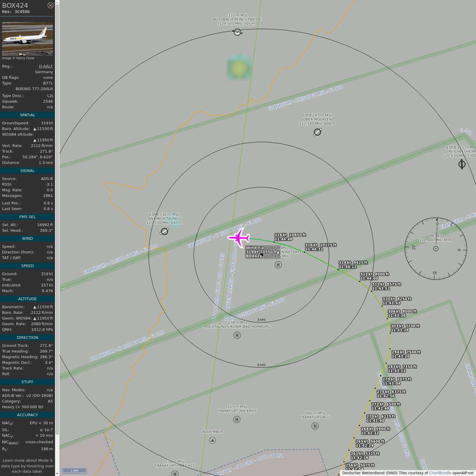The width and height of the screenshot is (476, 476).
Task: Click the sidebar scroll down arrow
Action: point(57,473)
